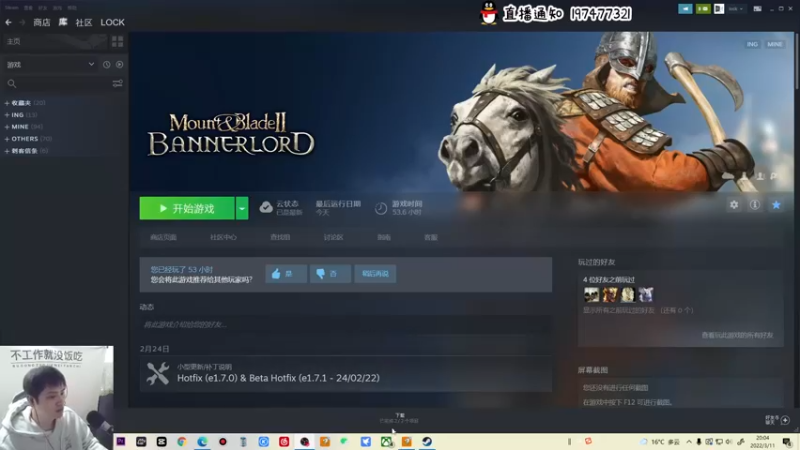Open Windows notification center icon
Image resolution: width=800 pixels, height=450 pixels.
tap(787, 441)
